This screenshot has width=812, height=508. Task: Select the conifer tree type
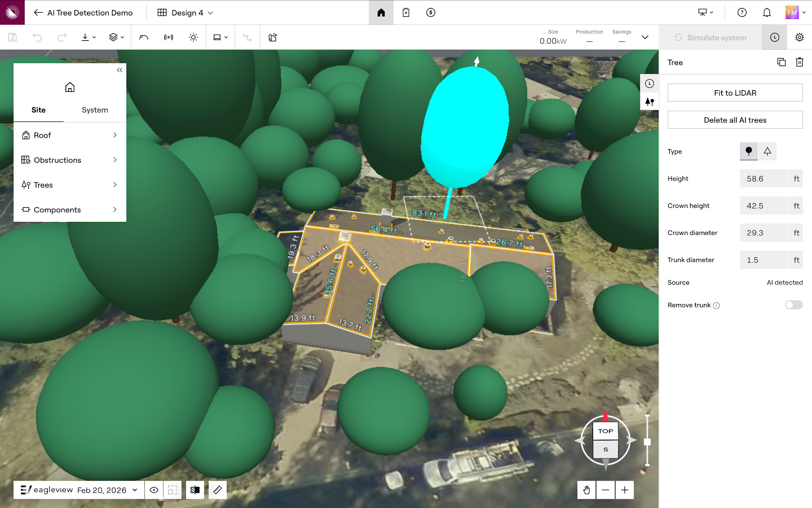tap(767, 151)
